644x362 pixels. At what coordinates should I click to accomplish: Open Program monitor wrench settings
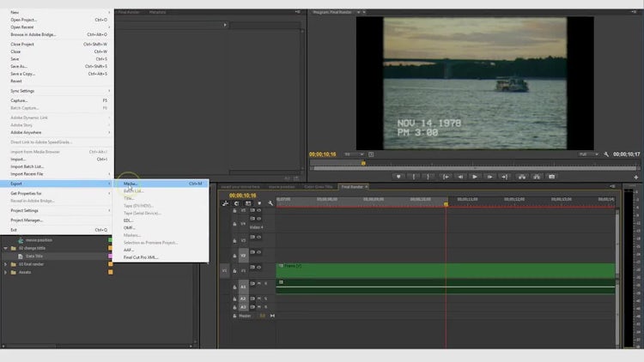607,154
